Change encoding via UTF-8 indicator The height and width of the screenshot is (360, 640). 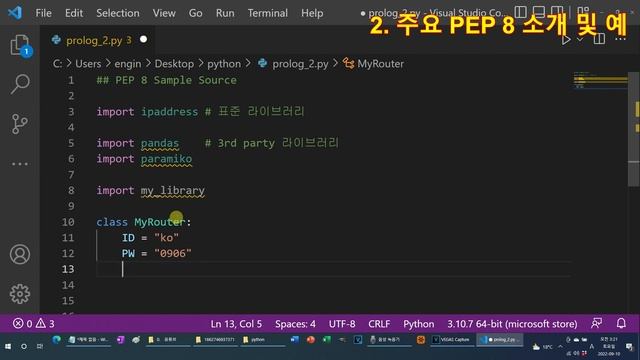tap(342, 324)
